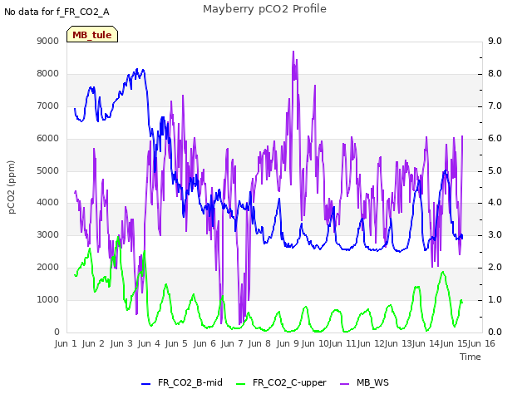
Task: Click the 7000 left axis tick label
Action: pyautogui.click(x=48, y=106)
